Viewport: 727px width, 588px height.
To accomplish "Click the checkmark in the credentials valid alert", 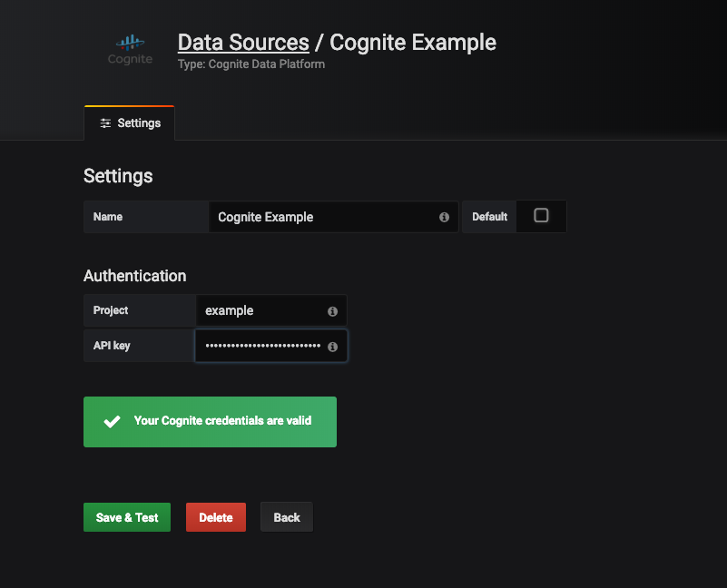I will point(112,421).
